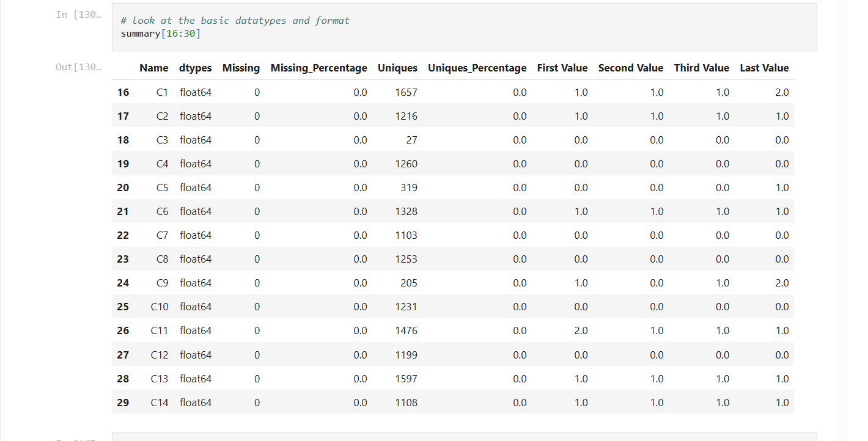Screen dimensions: 868x441
Task: Click the Uniques value 1108
Action: 406,403
